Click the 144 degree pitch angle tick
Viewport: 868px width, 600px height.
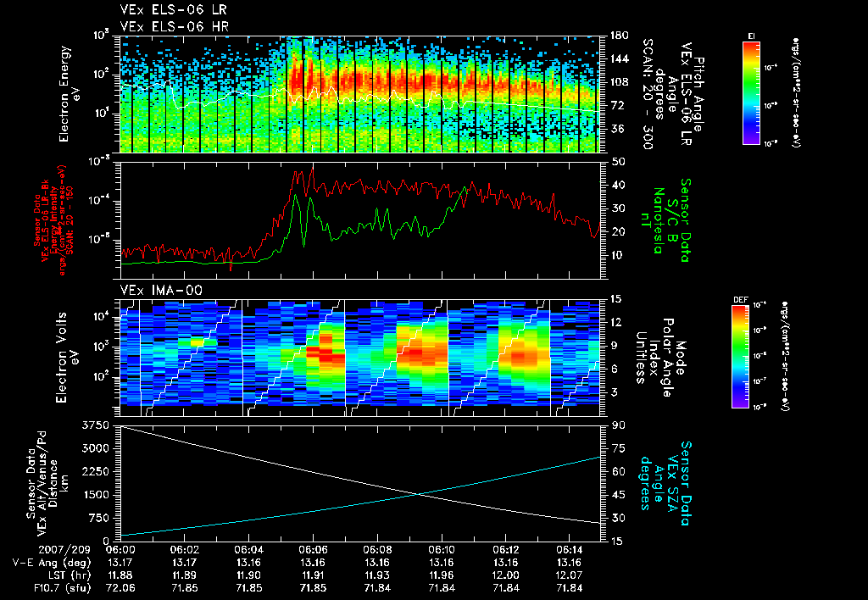[x=619, y=58]
